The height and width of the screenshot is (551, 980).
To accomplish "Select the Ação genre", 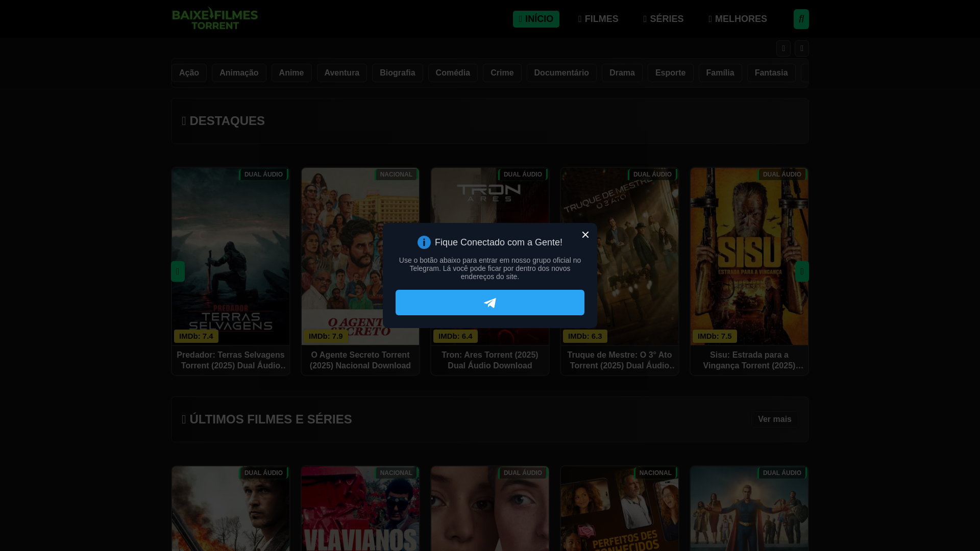I will 189,73.
